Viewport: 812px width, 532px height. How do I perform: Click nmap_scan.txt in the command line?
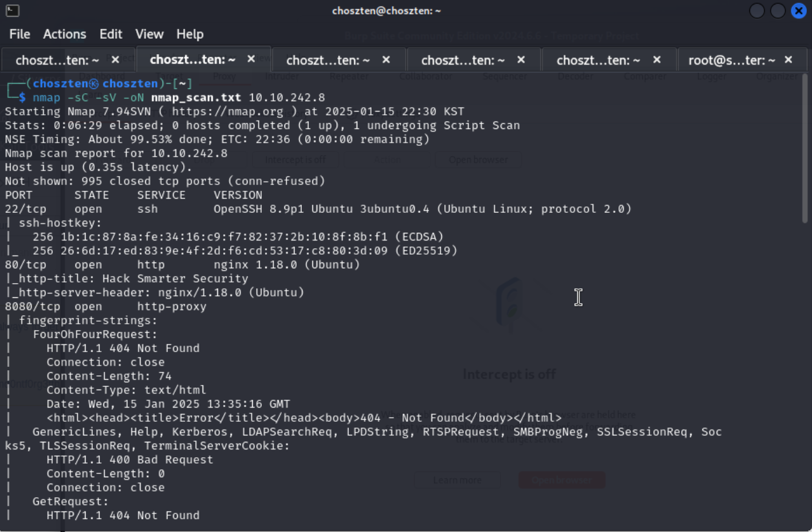pos(196,97)
